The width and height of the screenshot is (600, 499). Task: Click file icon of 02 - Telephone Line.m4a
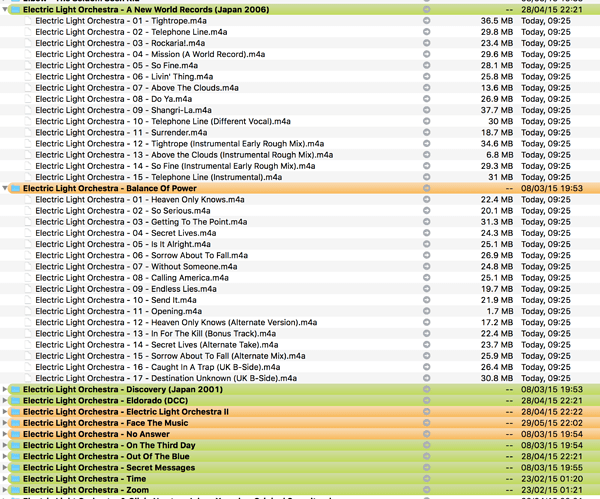[28, 32]
